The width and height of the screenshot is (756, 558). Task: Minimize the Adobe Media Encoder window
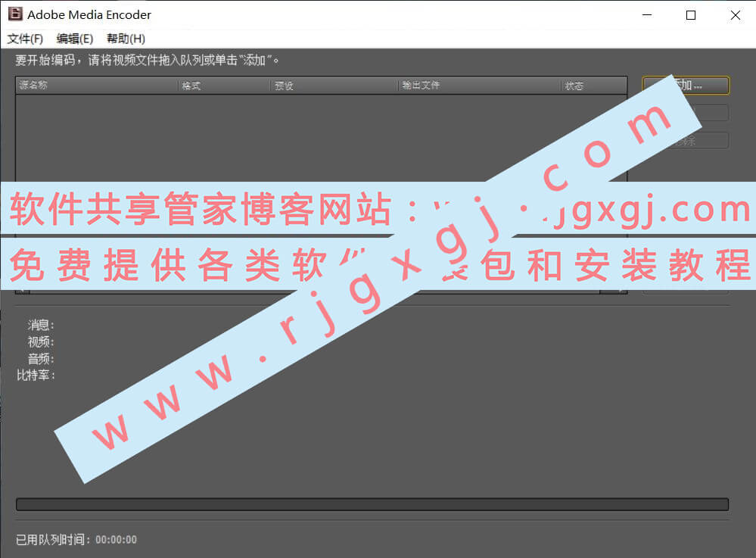coord(647,15)
